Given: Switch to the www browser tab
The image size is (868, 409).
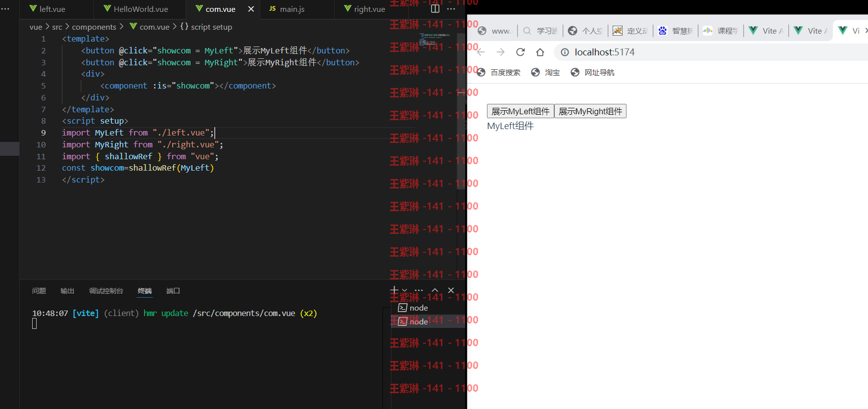Looking at the screenshot, I should [495, 31].
